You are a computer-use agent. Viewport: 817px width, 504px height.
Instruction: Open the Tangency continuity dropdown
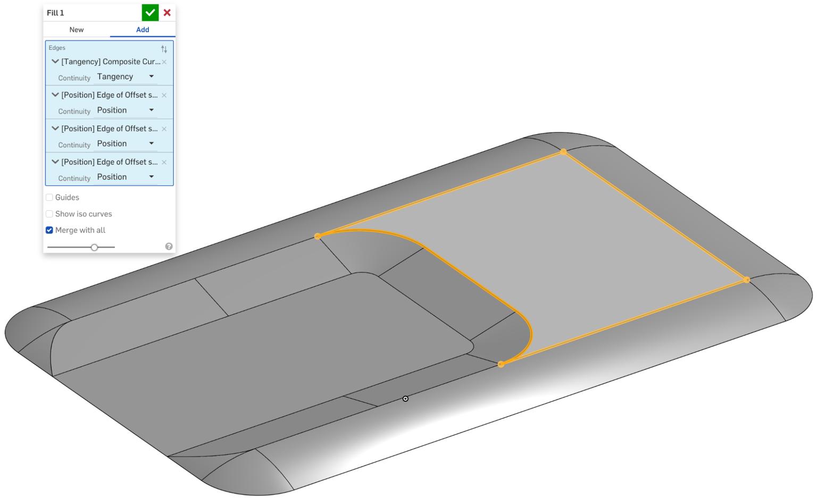[x=151, y=76]
